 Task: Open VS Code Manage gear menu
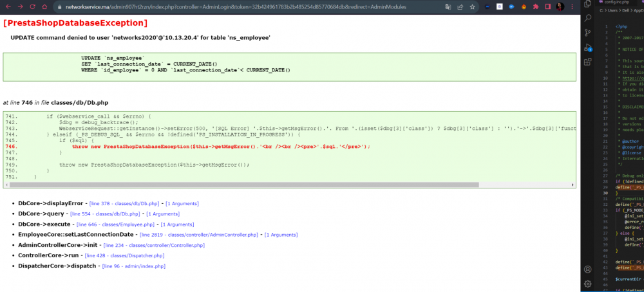[x=588, y=284]
